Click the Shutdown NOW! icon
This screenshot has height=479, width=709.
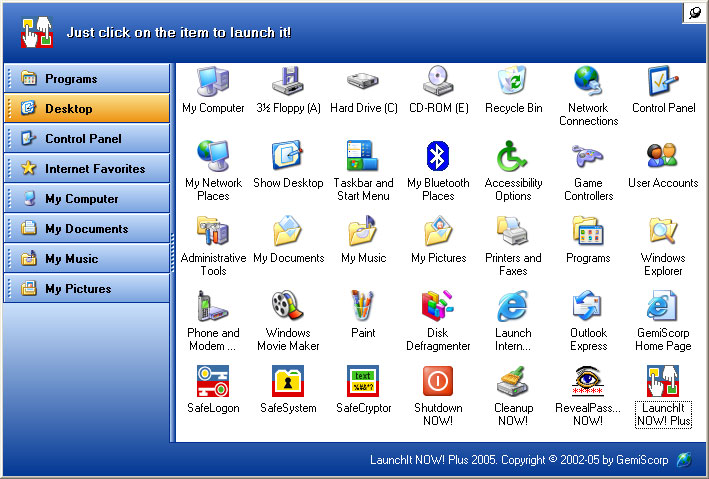pos(438,381)
